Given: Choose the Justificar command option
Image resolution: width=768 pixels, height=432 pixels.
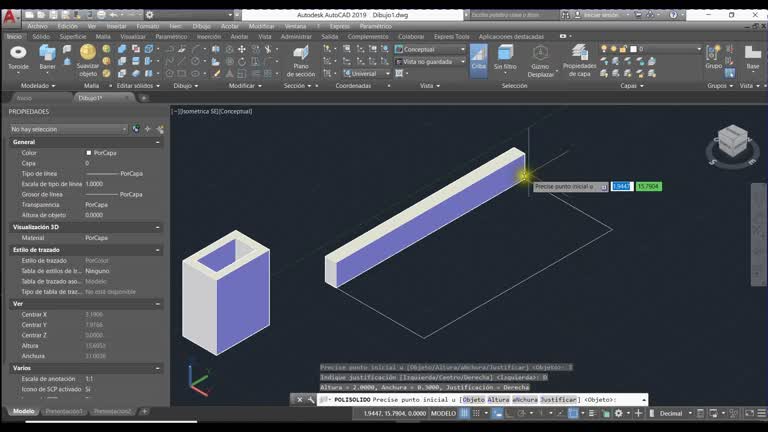Looking at the screenshot, I should tap(558, 400).
